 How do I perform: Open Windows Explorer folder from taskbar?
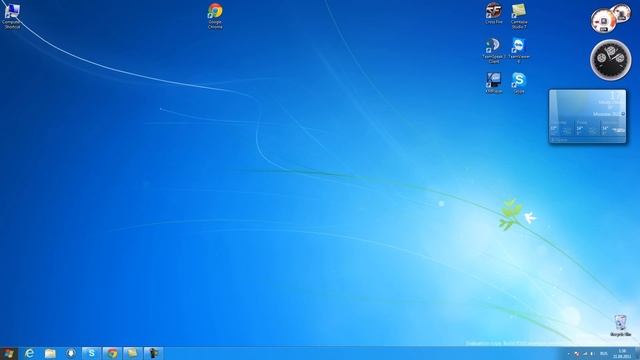pos(50,353)
